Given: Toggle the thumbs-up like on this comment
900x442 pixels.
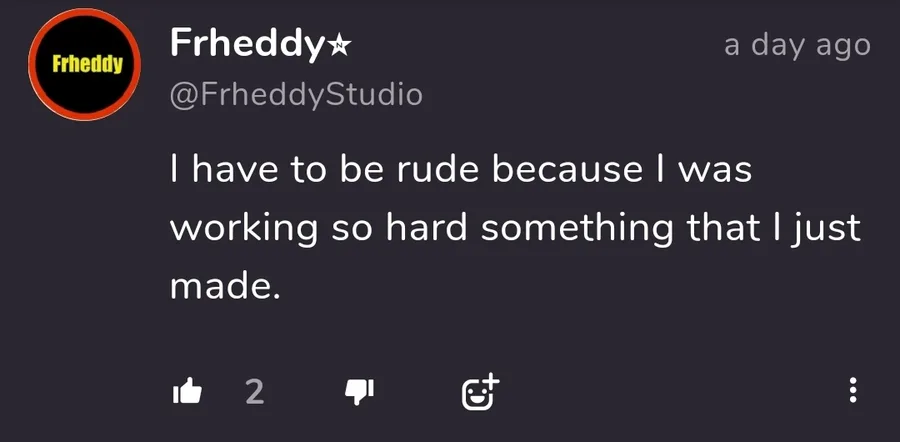Looking at the screenshot, I should [x=187, y=391].
